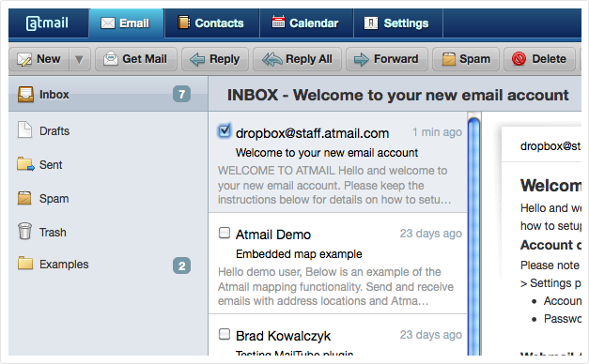Open the Calendar tab
Image resolution: width=589 pixels, height=364 pixels.
point(305,23)
